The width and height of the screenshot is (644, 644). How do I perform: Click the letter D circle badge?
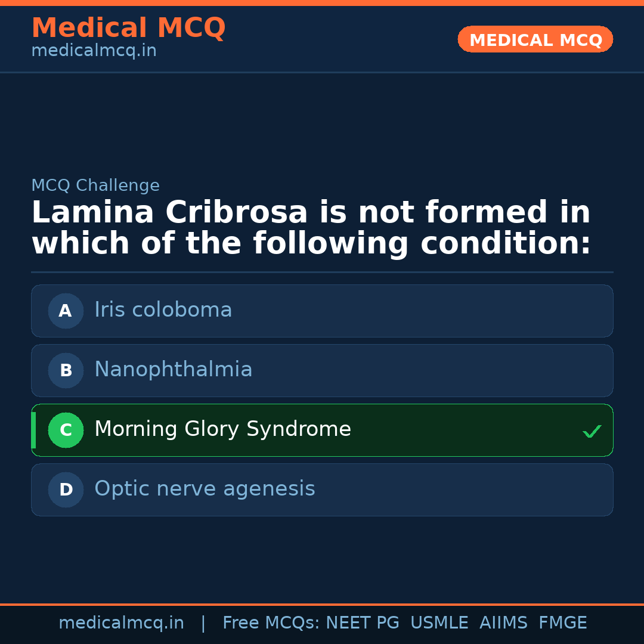66,490
